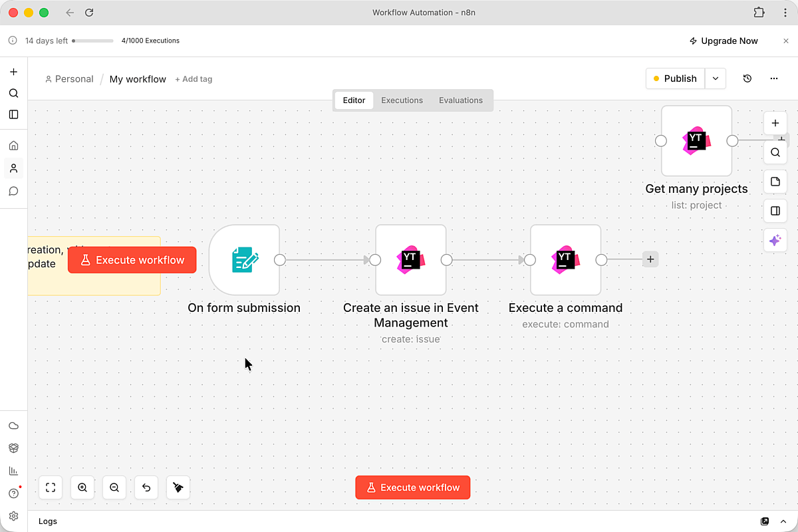Click the executions usage progress bar
Screen dimensions: 798x532
coord(93,41)
